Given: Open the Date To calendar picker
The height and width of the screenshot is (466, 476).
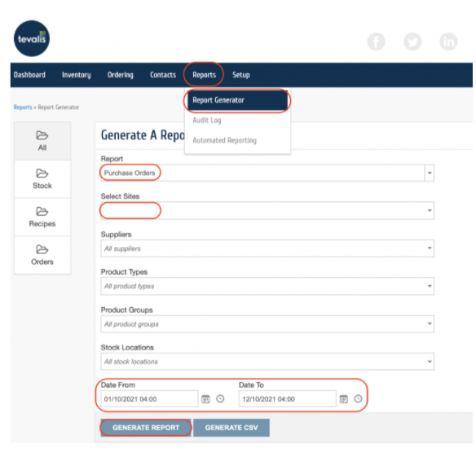Looking at the screenshot, I should pos(344,399).
